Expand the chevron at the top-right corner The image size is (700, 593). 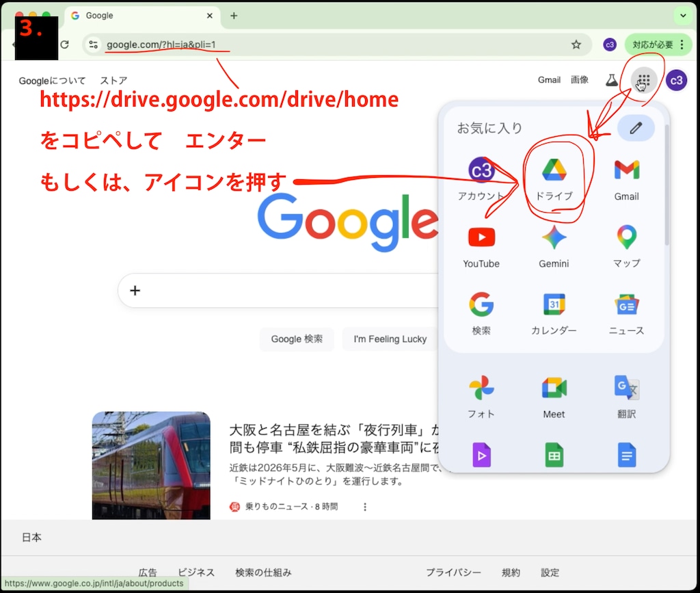pyautogui.click(x=682, y=15)
